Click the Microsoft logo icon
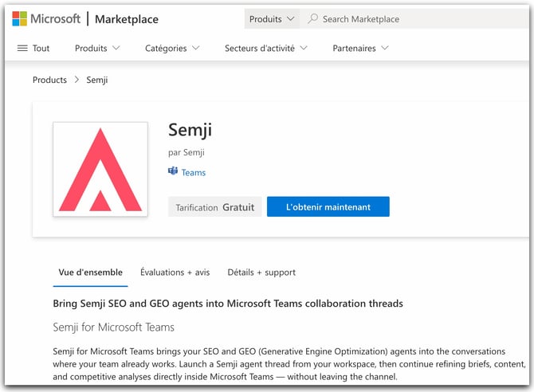The height and width of the screenshot is (392, 534). [x=19, y=18]
